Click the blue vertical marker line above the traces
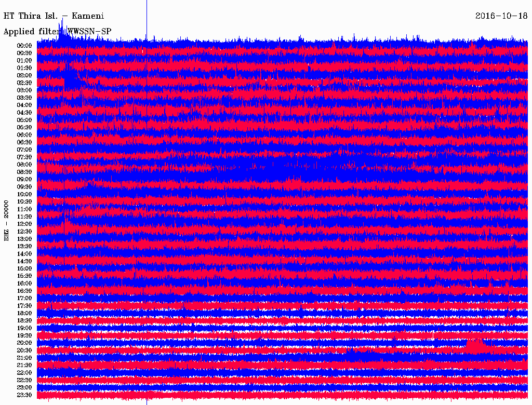532x405 pixels. [147, 16]
